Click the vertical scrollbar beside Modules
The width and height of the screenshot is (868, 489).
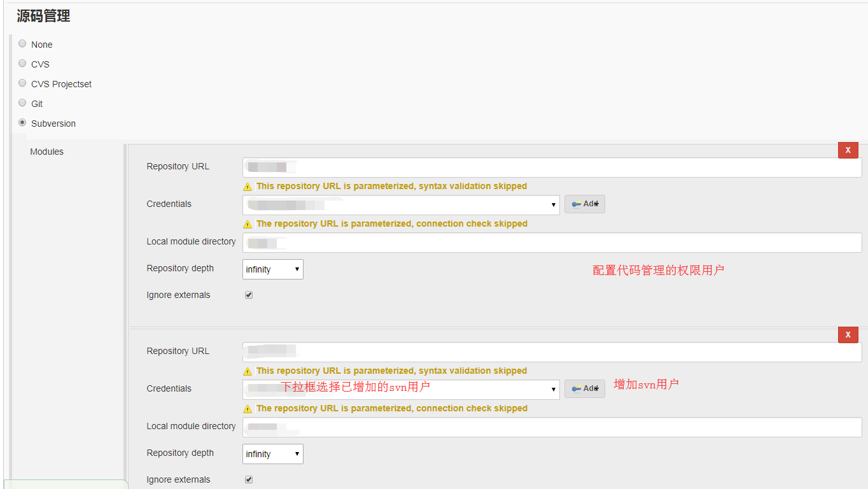[125, 312]
